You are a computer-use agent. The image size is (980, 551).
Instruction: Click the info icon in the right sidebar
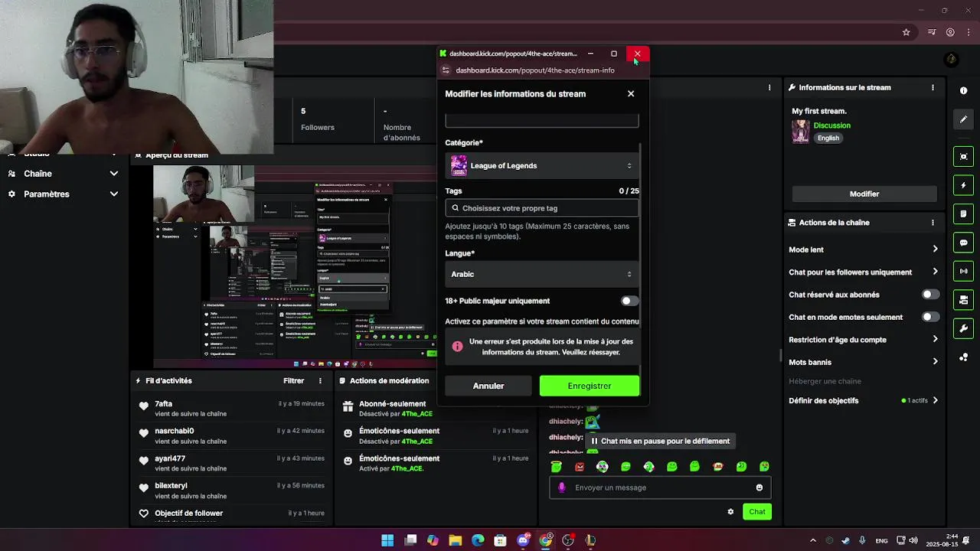tap(963, 90)
